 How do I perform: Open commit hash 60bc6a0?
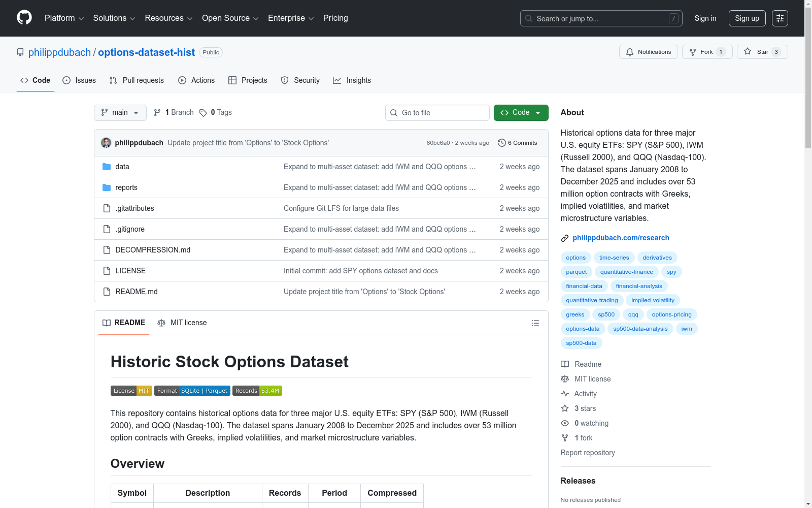[438, 143]
